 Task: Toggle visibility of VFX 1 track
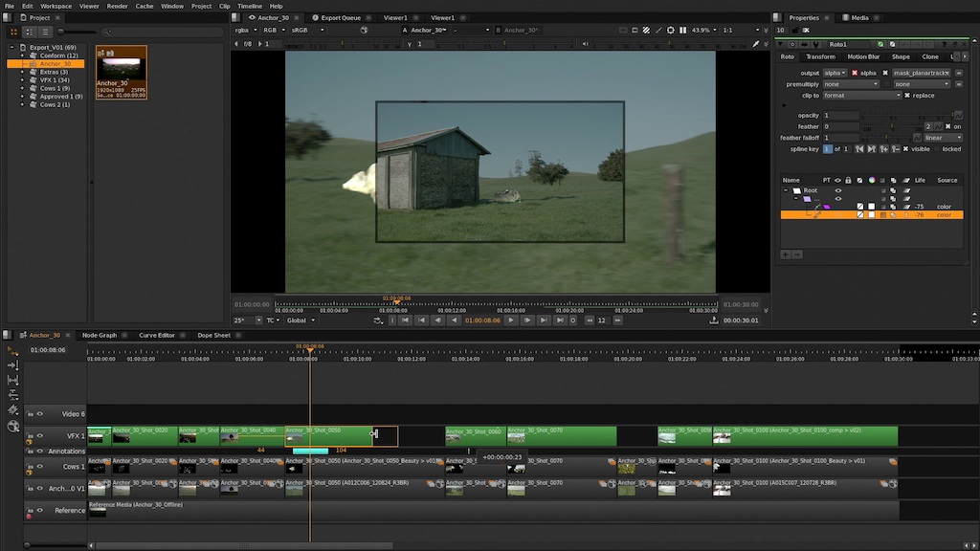pos(40,436)
